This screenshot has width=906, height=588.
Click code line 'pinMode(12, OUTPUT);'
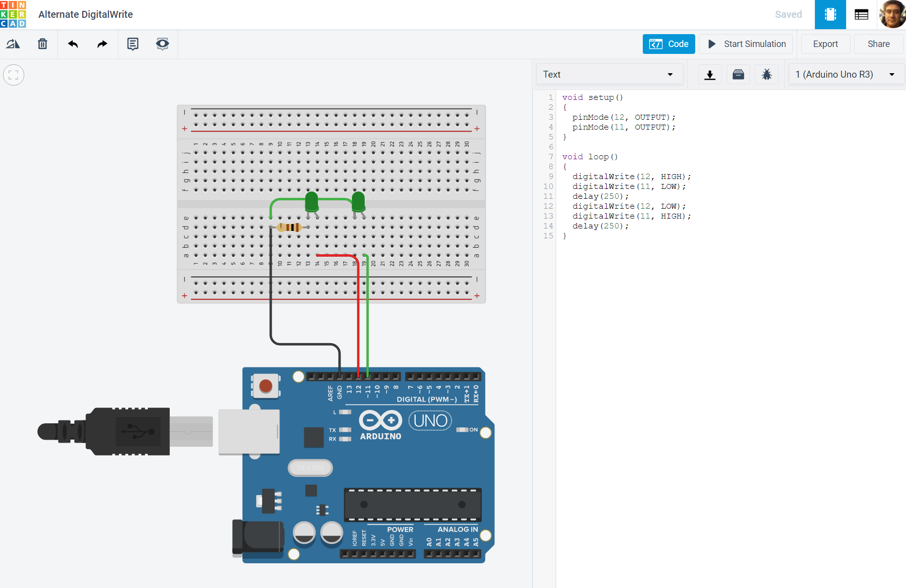coord(623,117)
